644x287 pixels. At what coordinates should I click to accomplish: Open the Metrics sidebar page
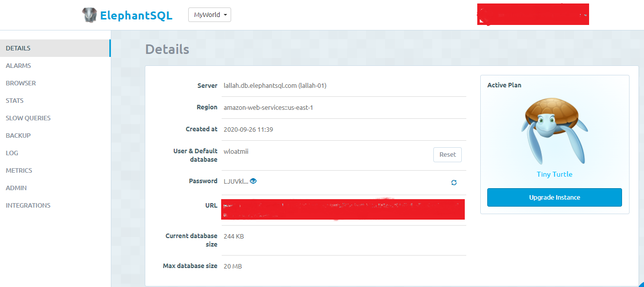tap(55, 171)
